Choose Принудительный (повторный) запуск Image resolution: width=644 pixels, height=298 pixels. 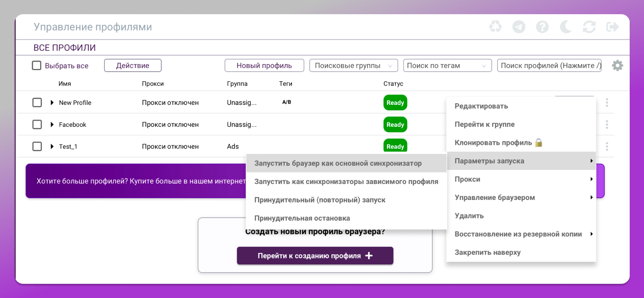(x=346, y=200)
